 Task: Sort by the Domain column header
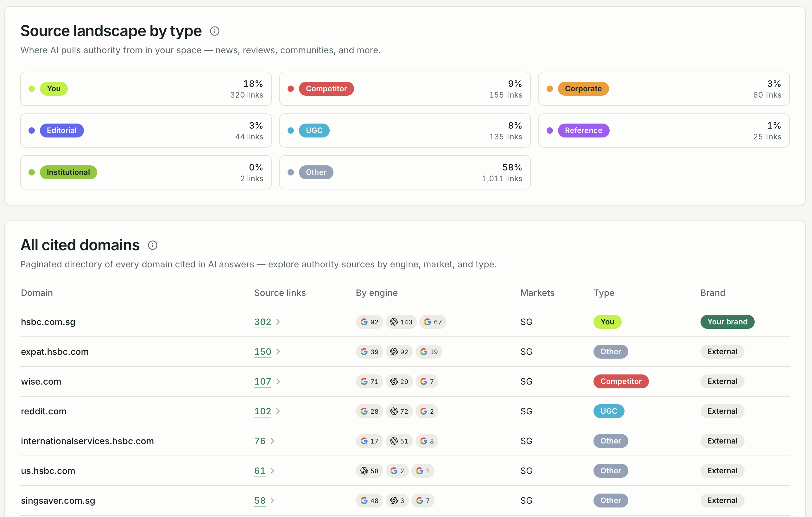coord(37,293)
